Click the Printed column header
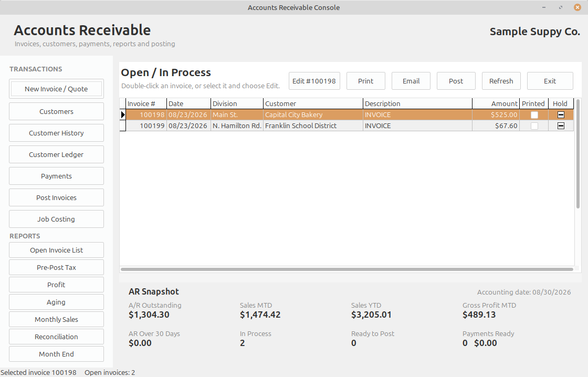Viewport: 588px width, 377px height. click(x=533, y=103)
